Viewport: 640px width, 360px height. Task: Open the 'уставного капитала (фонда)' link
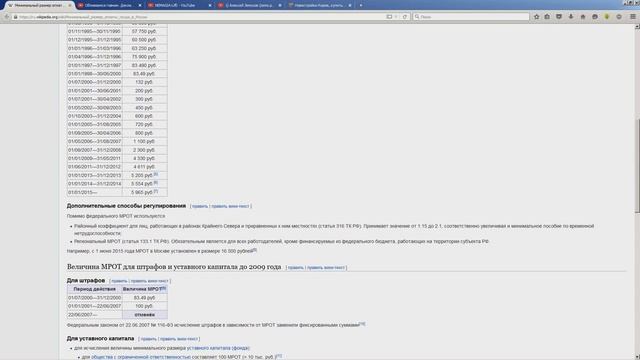pos(218,348)
